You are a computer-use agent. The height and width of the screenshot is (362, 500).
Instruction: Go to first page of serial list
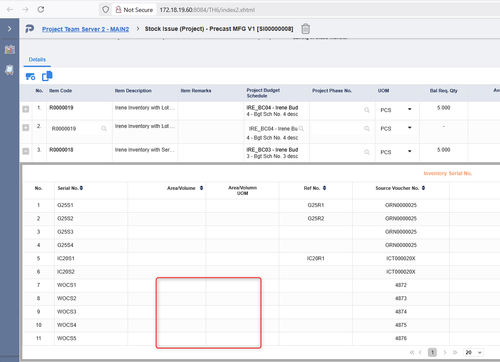tap(412, 352)
